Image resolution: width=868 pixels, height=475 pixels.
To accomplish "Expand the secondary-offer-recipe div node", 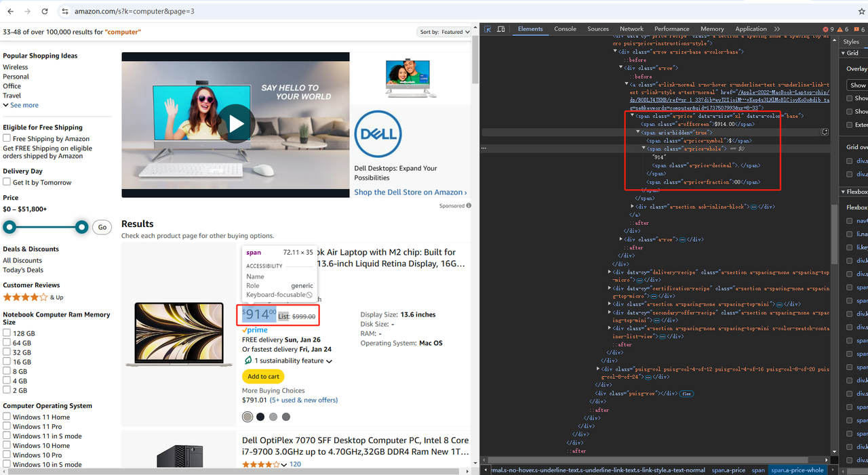I will pos(609,312).
